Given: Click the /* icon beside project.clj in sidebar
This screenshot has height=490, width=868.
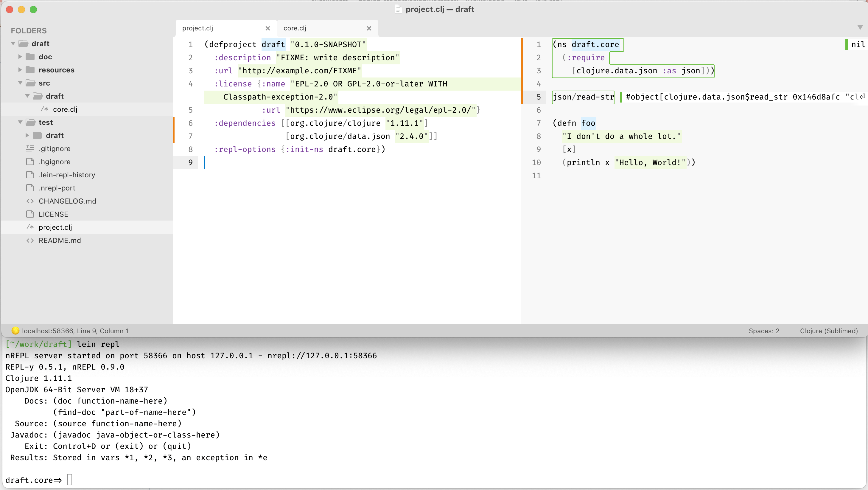Looking at the screenshot, I should (x=30, y=227).
